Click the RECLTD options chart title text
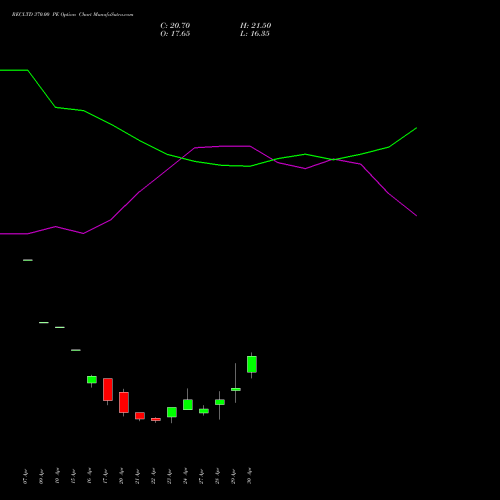This screenshot has width=500, height=500. [72, 14]
